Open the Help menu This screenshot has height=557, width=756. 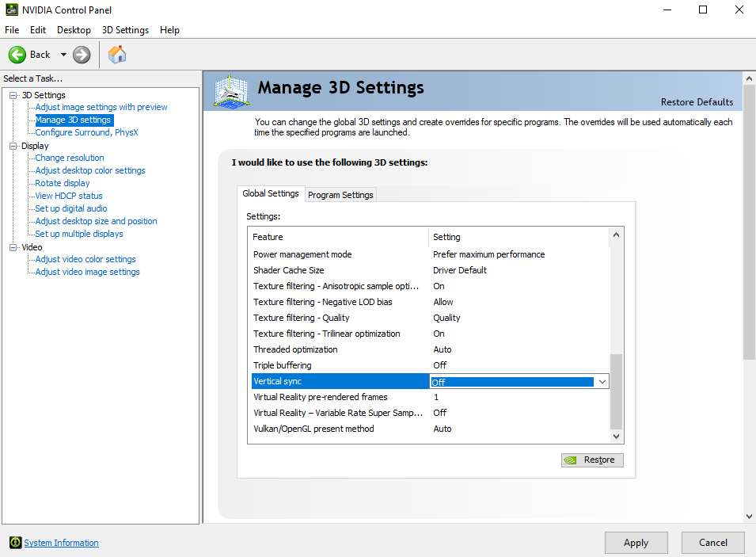click(x=169, y=30)
